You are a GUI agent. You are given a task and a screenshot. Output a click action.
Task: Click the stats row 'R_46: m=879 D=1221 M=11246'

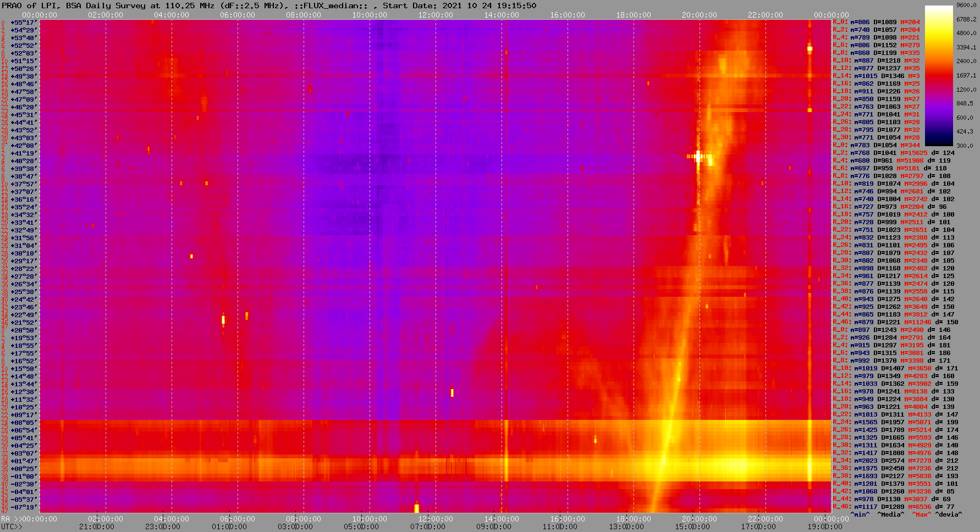point(895,323)
